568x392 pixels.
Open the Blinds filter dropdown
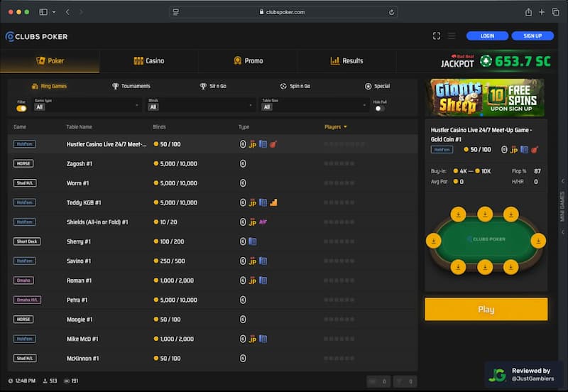201,105
